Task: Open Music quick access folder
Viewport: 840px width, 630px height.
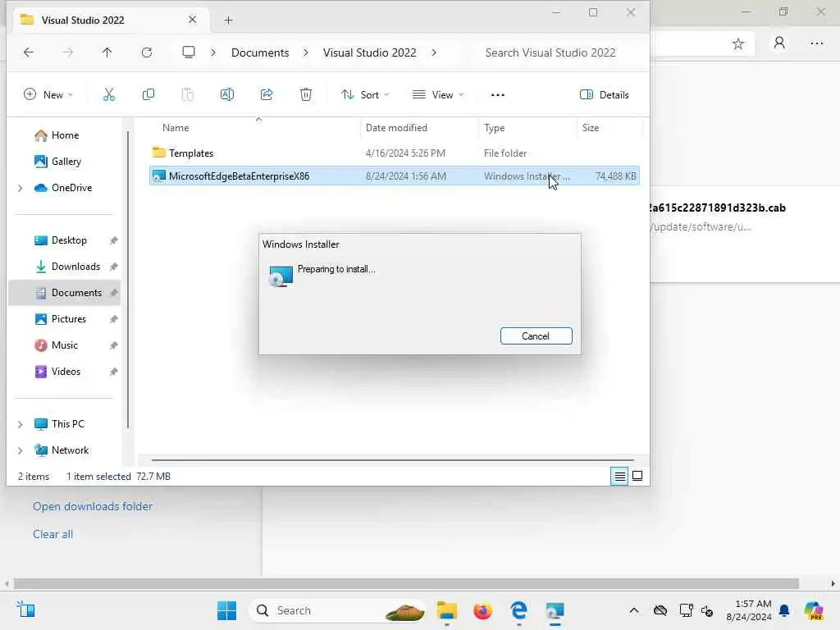Action: click(x=64, y=345)
